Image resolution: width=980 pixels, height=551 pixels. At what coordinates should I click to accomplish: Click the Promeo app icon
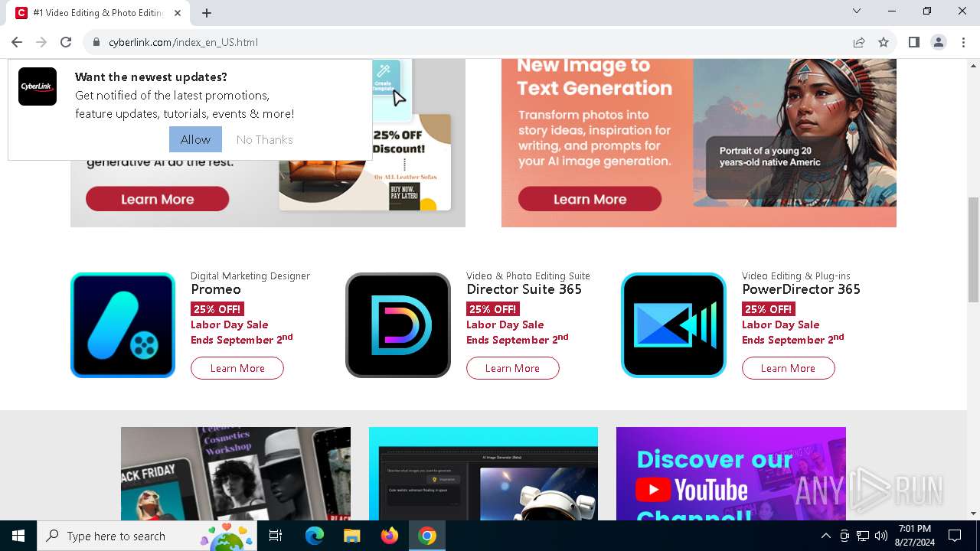122,325
